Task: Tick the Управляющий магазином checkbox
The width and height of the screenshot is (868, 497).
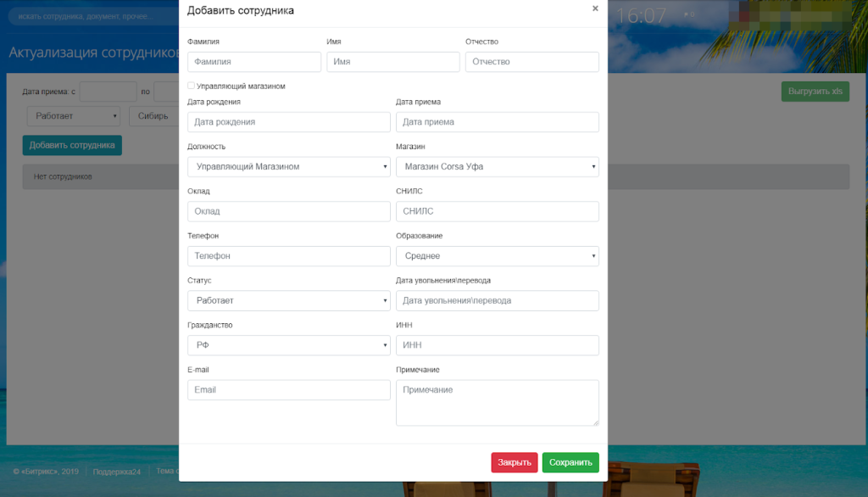Action: click(x=191, y=86)
